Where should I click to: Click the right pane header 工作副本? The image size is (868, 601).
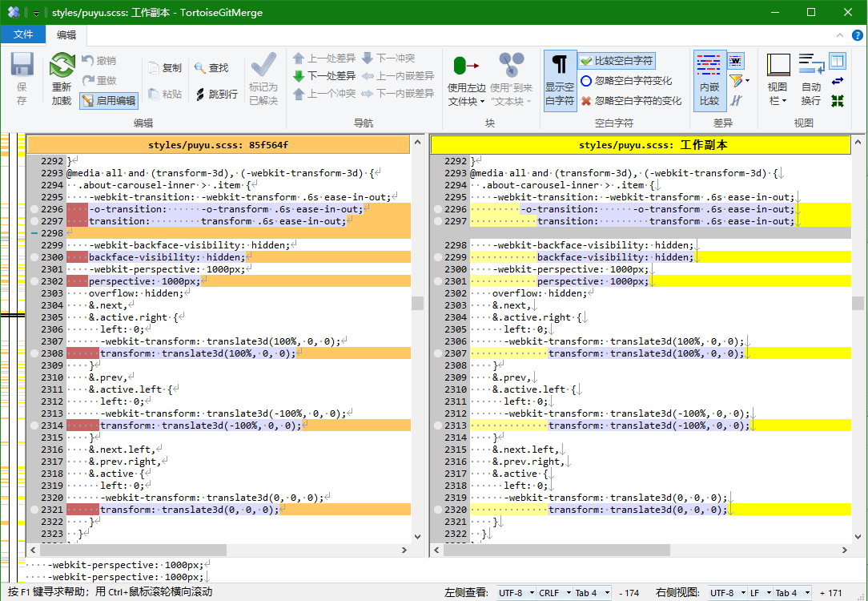pyautogui.click(x=641, y=145)
